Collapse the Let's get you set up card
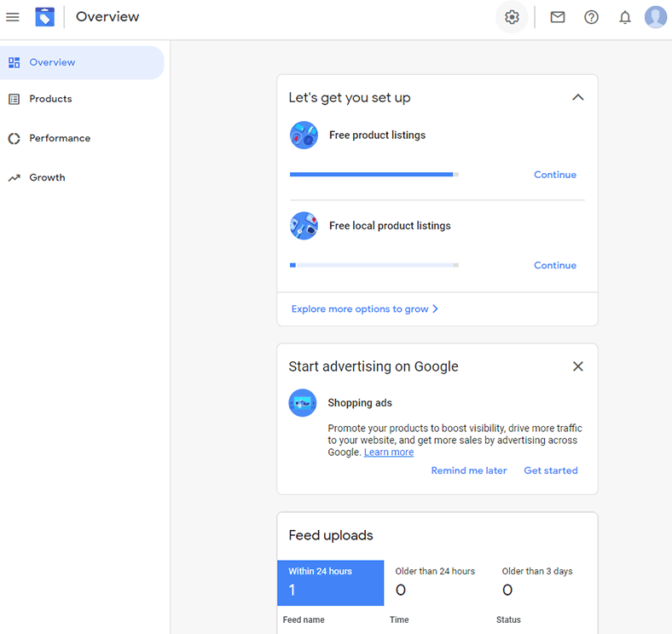The height and width of the screenshot is (634, 672). 577,97
